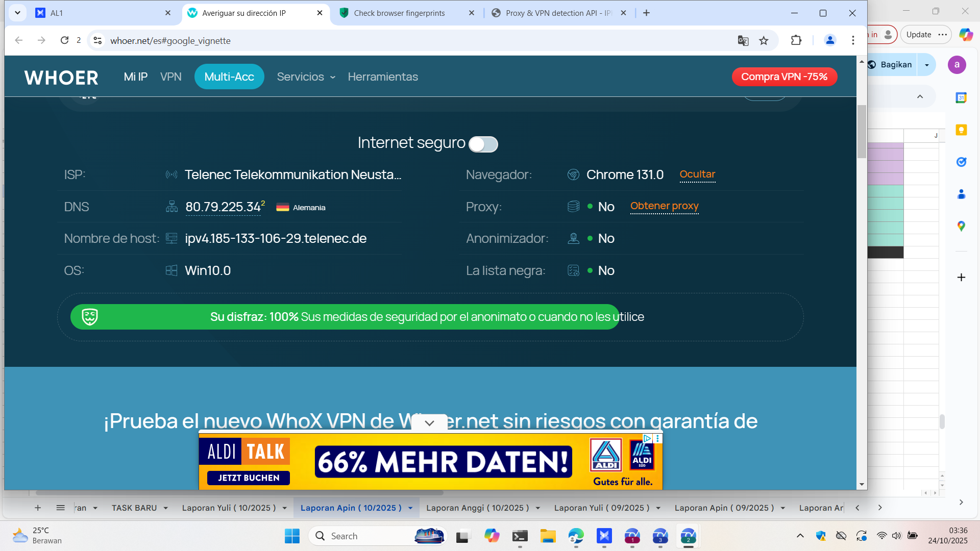Click the page scrollbar down arrow
Viewport: 980px width, 551px height.
point(862,485)
